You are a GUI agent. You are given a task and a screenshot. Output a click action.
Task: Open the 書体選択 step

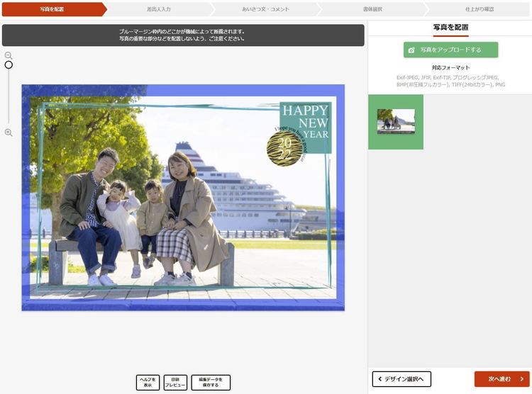click(372, 9)
